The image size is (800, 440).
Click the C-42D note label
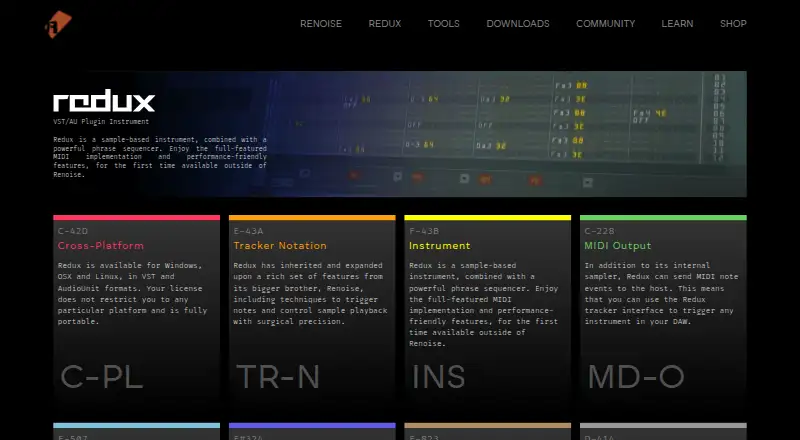tap(73, 231)
